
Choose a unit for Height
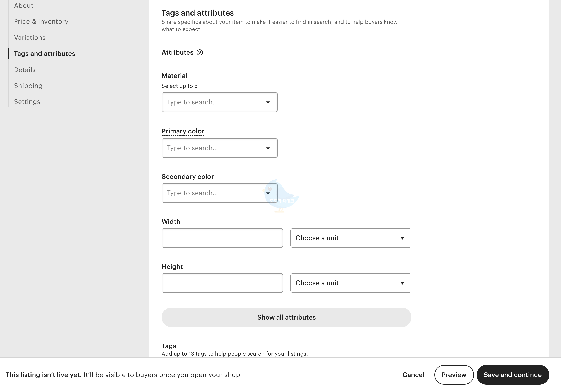click(x=350, y=283)
